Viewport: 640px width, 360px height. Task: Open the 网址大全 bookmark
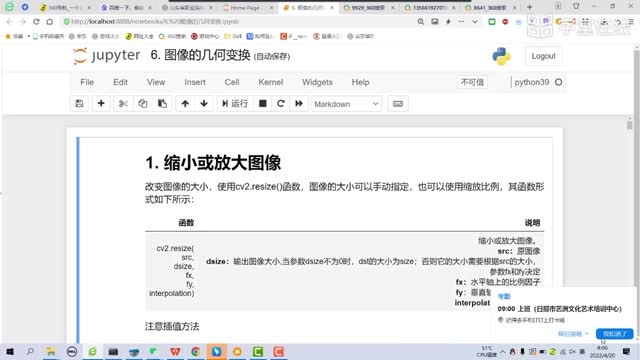pyautogui.click(x=139, y=36)
